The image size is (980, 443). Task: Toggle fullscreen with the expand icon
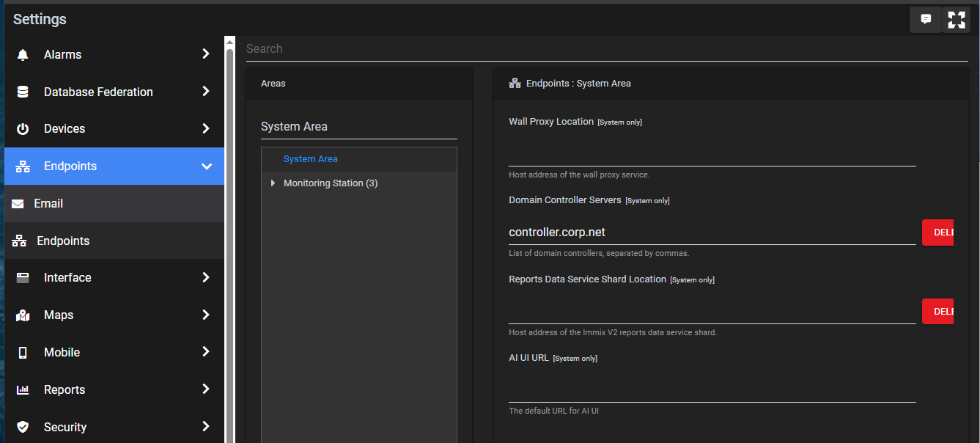point(957,20)
